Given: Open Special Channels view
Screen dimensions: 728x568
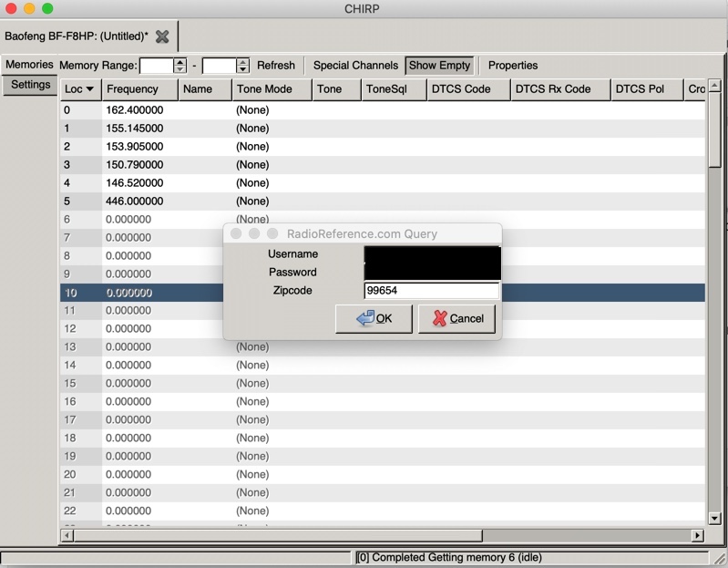Looking at the screenshot, I should (355, 66).
